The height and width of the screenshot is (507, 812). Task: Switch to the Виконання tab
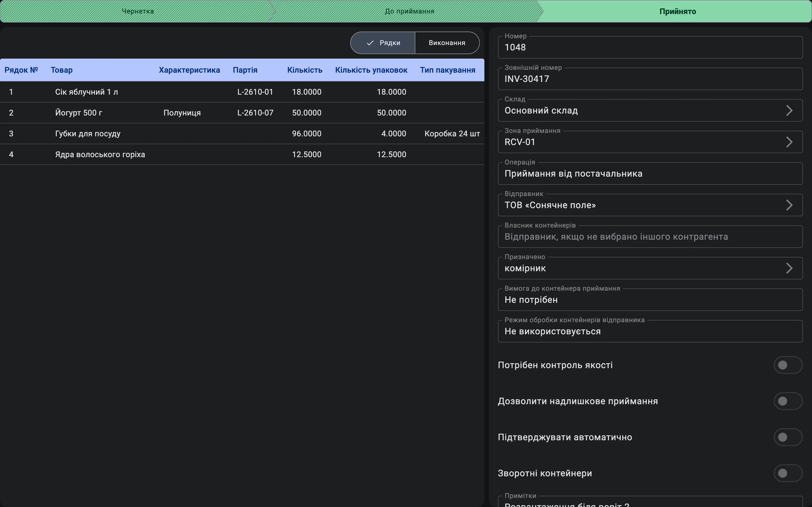[x=447, y=43]
